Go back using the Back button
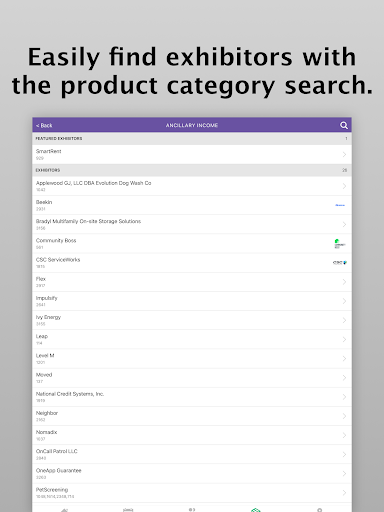 coord(44,125)
